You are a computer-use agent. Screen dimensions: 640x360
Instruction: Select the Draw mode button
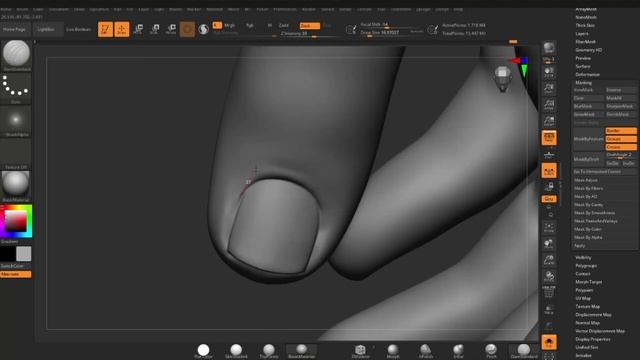(x=122, y=29)
